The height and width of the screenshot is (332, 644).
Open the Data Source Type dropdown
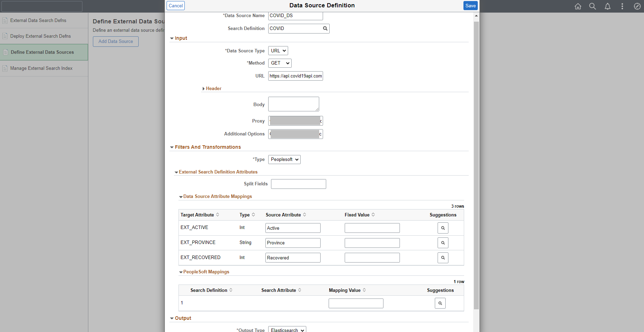point(278,51)
